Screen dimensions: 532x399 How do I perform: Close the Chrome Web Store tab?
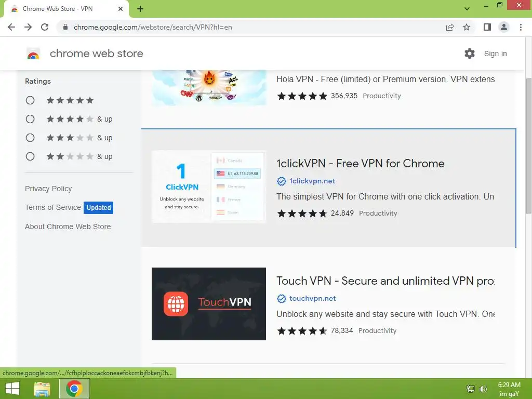[x=120, y=9]
